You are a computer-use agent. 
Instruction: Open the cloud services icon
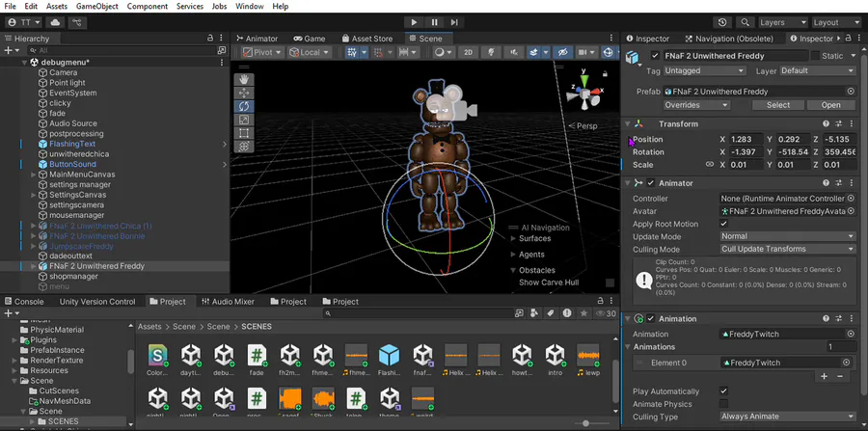pyautogui.click(x=55, y=23)
